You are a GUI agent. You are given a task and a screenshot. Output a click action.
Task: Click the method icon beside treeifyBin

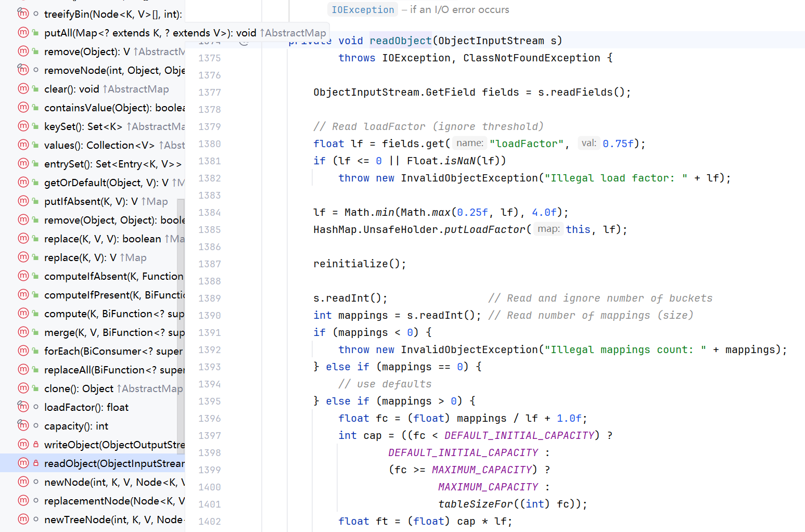[23, 14]
